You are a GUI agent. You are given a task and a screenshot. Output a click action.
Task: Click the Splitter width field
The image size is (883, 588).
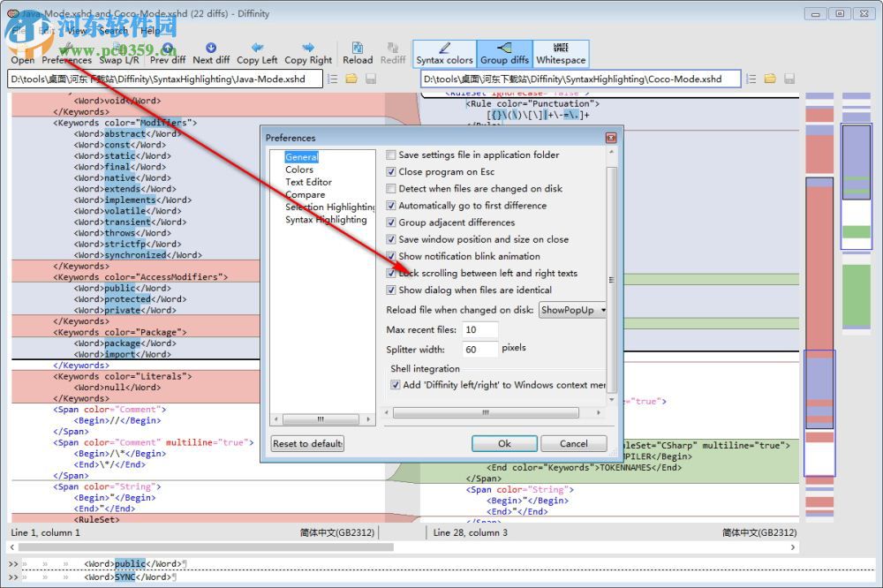tap(479, 350)
